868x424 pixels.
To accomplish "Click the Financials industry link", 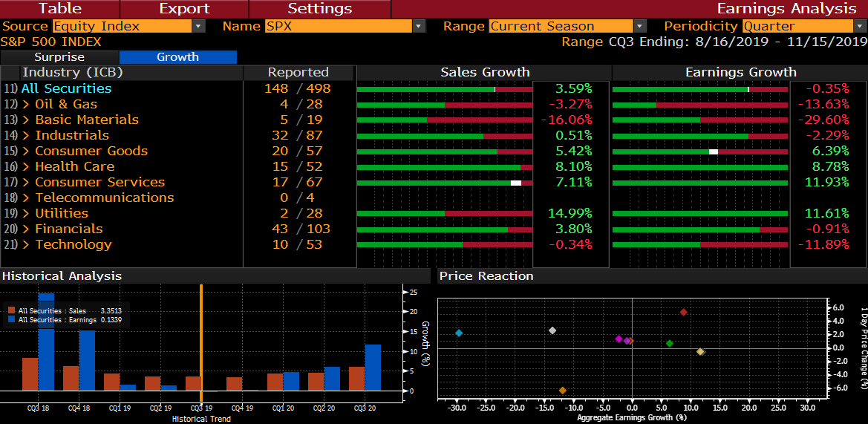I will tap(68, 229).
